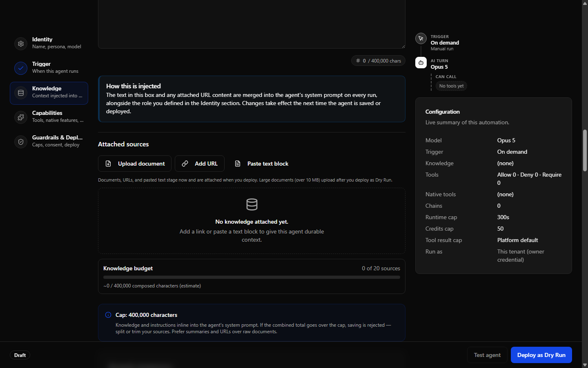
Task: Click the Runtime cap value 300s
Action: point(503,217)
